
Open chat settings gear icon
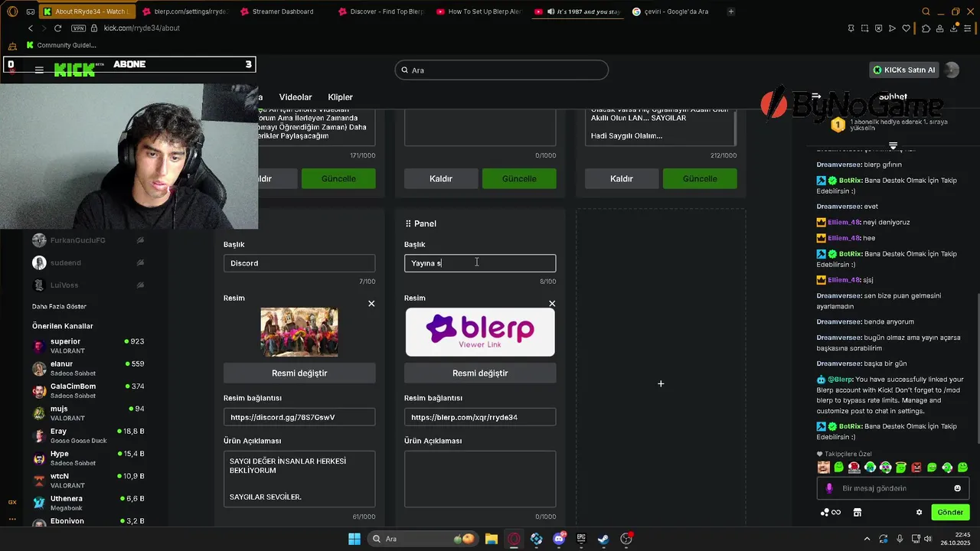point(920,512)
